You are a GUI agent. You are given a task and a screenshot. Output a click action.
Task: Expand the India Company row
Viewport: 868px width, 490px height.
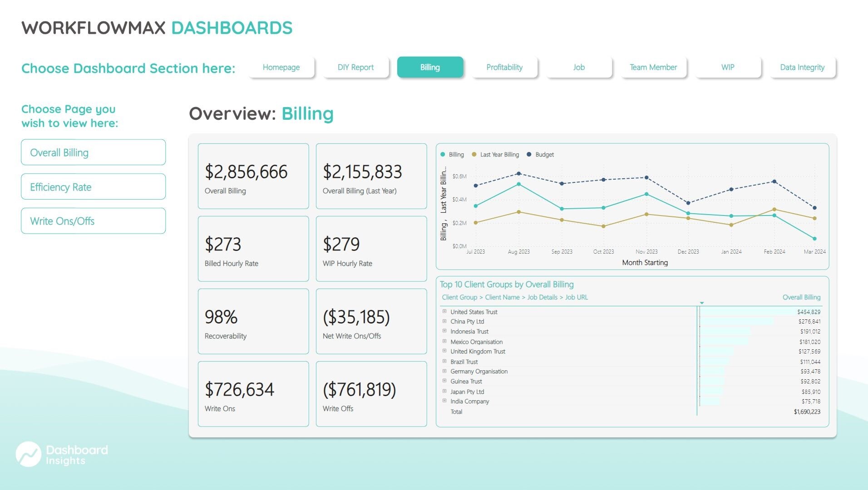444,401
